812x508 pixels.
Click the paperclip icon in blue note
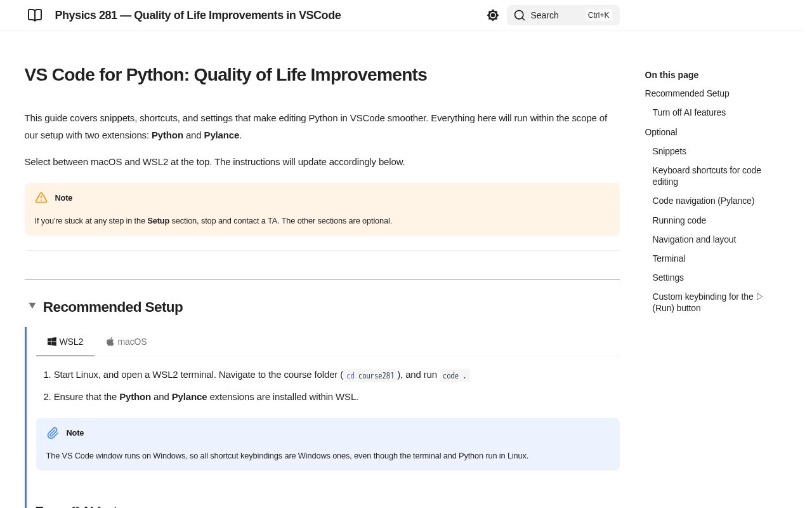(53, 433)
